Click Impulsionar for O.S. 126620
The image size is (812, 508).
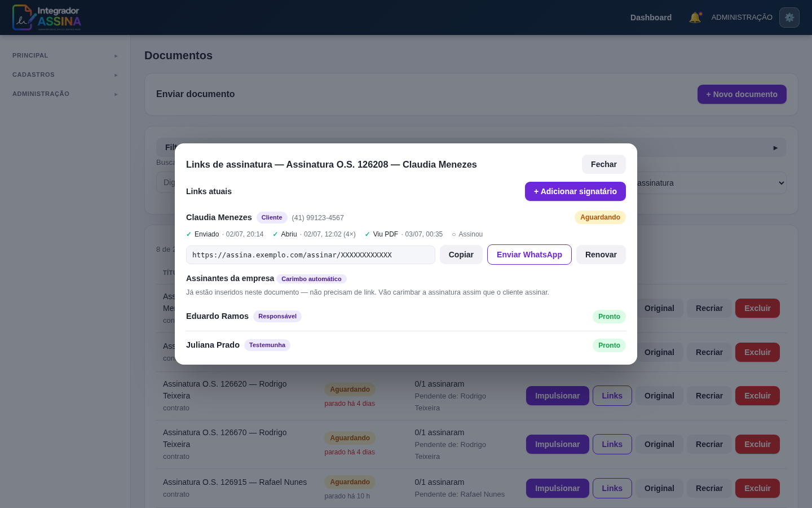(x=557, y=396)
